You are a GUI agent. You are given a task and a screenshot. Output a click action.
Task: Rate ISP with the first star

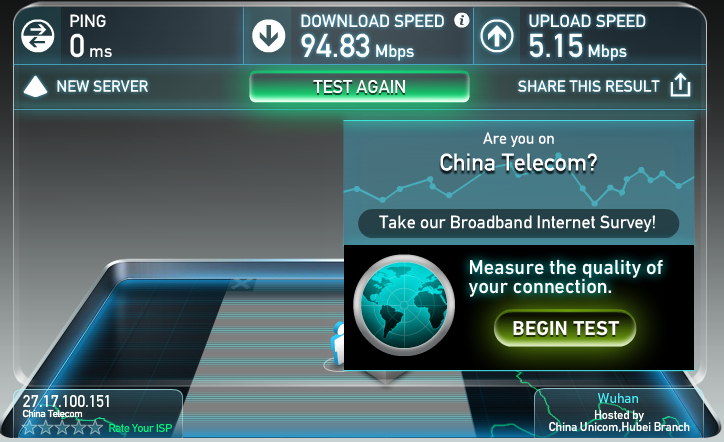point(30,427)
